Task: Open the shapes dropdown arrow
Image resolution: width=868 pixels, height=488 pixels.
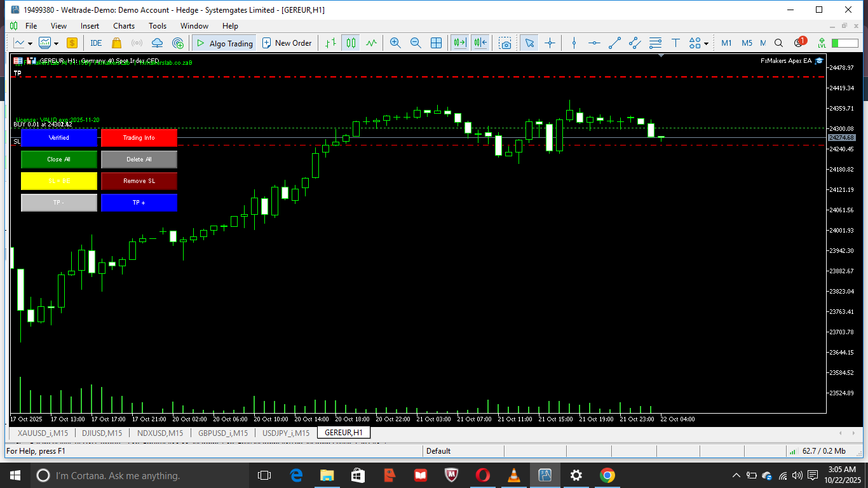Action: point(707,43)
